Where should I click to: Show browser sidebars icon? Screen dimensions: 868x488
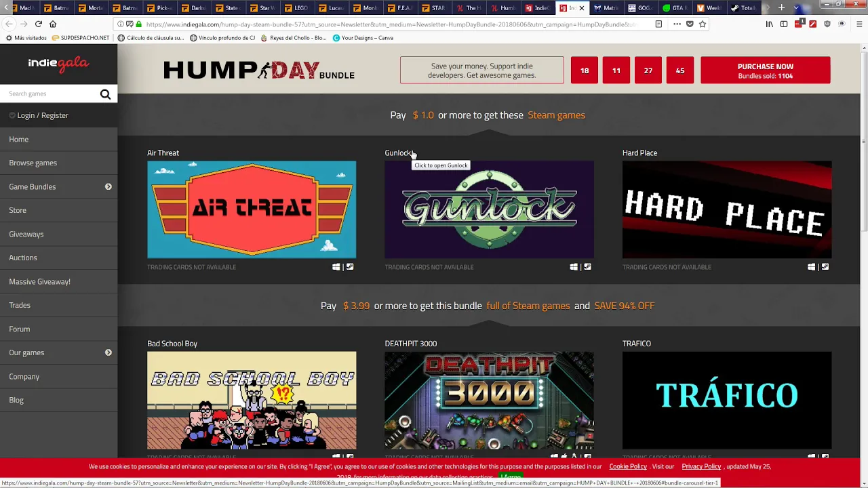point(784,24)
